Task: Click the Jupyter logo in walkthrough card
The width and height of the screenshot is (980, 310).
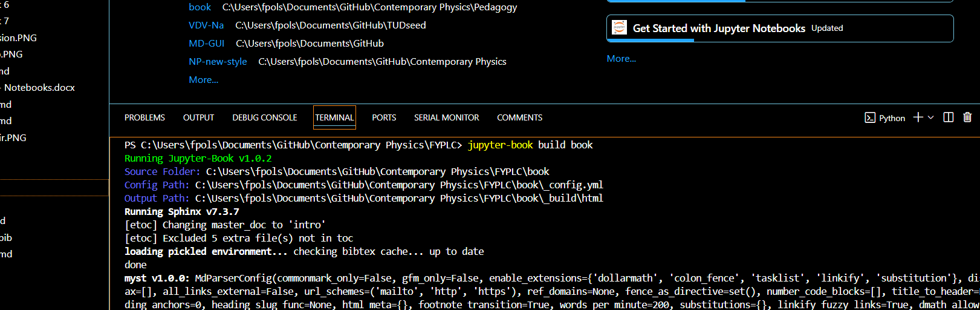Action: coord(620,28)
